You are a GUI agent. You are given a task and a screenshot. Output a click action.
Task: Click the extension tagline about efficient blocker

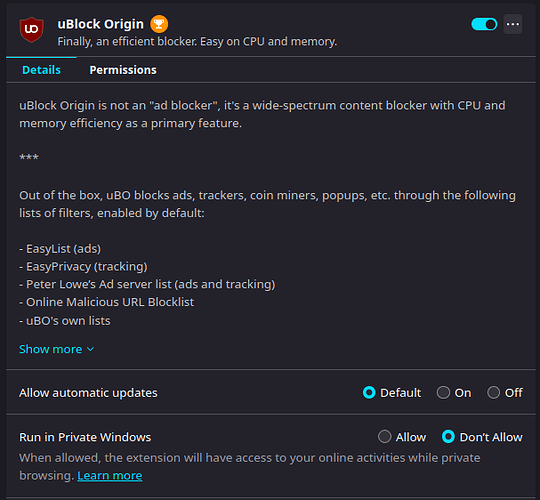click(x=197, y=41)
